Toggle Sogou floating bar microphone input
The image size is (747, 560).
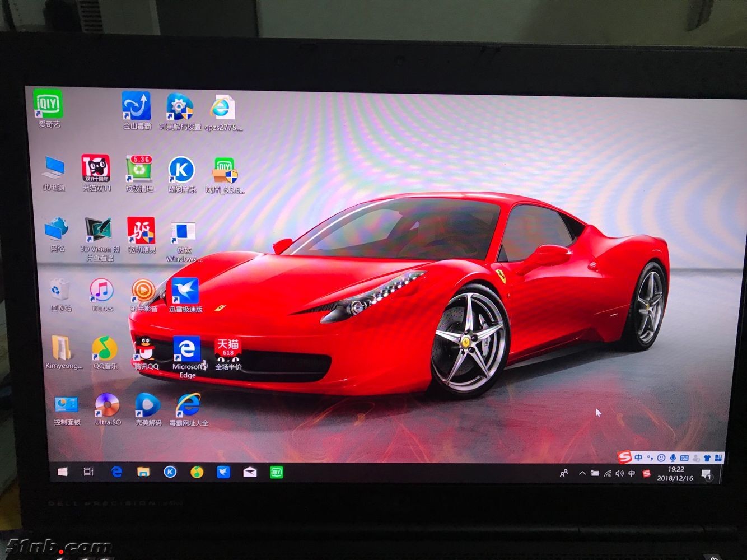click(x=673, y=458)
